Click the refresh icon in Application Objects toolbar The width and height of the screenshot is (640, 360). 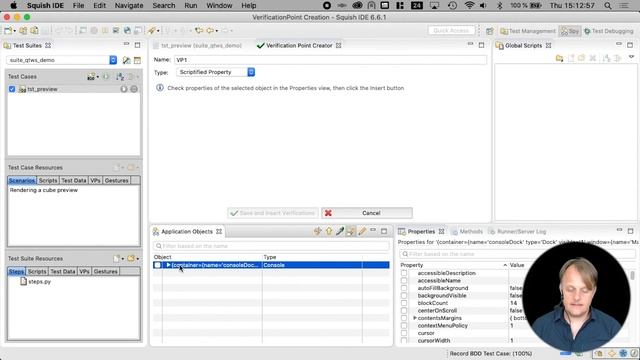(318, 231)
